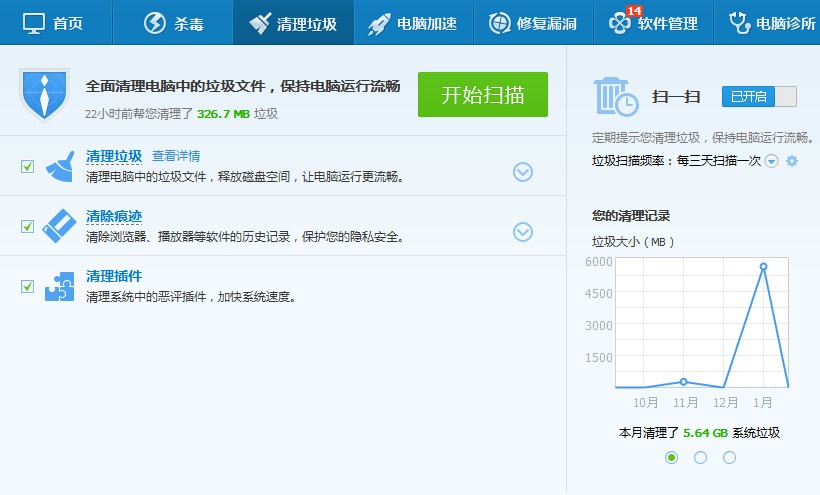Click the November chart data point

684,382
